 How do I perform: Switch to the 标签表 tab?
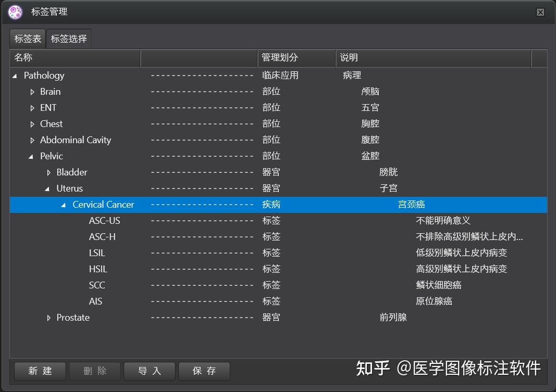pos(27,38)
